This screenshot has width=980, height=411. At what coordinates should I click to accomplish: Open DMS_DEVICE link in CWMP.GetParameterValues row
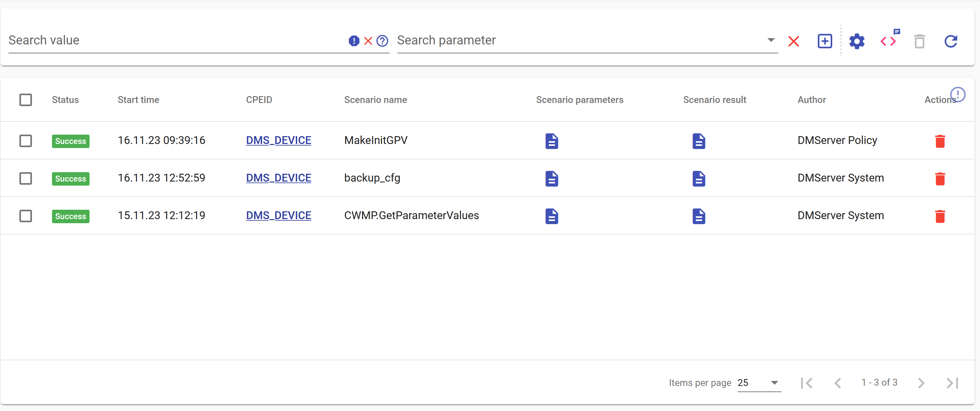pyautogui.click(x=278, y=216)
